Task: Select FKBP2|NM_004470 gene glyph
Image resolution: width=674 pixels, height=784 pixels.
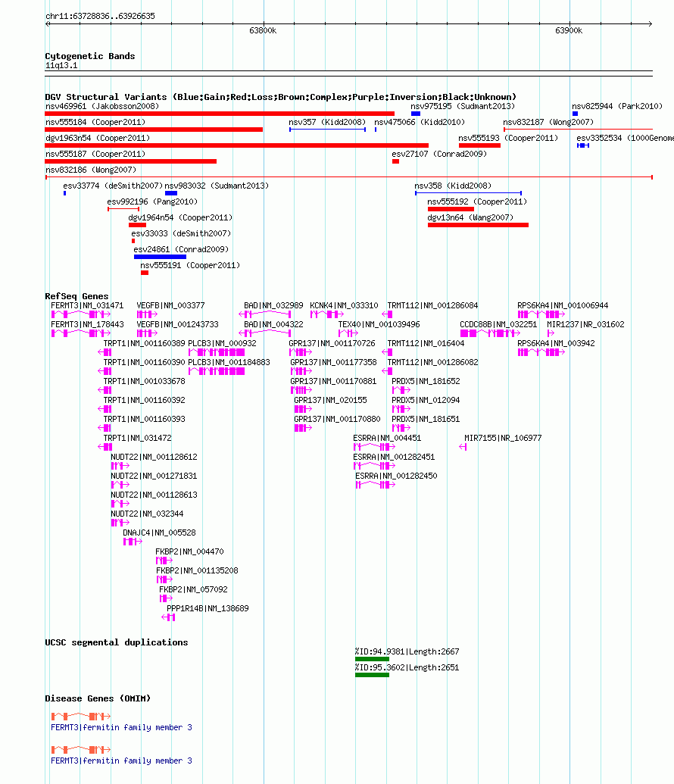Action: click(164, 561)
